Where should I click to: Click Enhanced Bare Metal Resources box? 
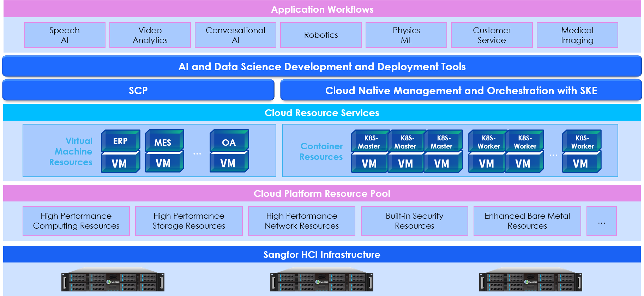pos(527,221)
